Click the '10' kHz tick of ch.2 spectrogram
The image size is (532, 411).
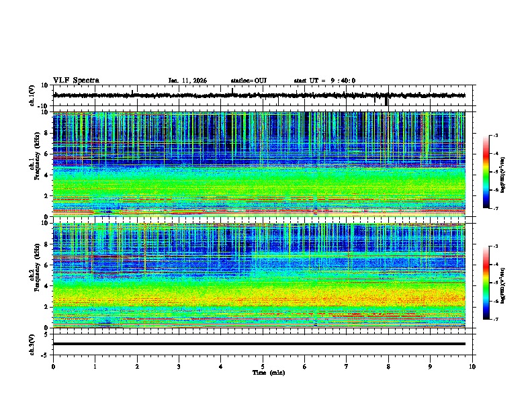(x=46, y=223)
